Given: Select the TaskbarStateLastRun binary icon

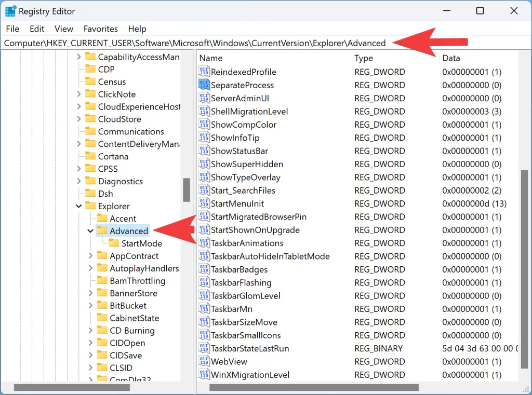Looking at the screenshot, I should click(204, 348).
